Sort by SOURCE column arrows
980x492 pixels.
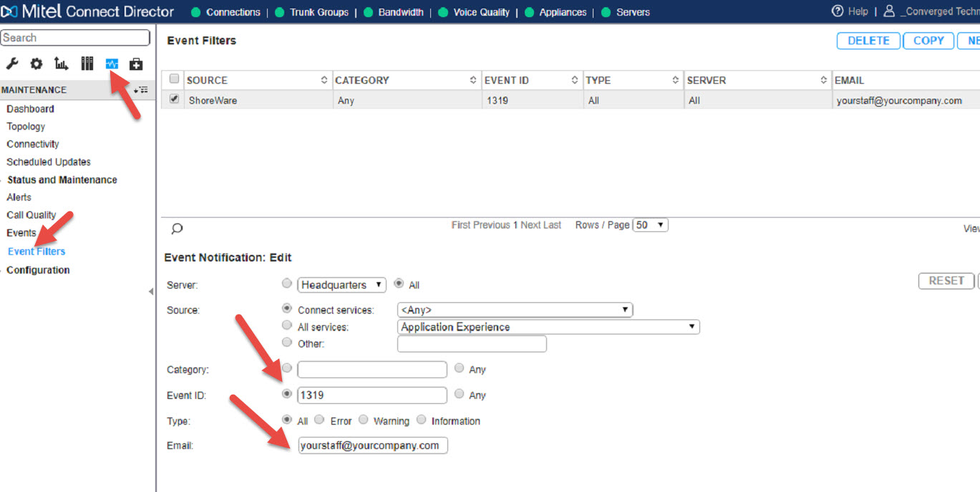click(x=324, y=80)
